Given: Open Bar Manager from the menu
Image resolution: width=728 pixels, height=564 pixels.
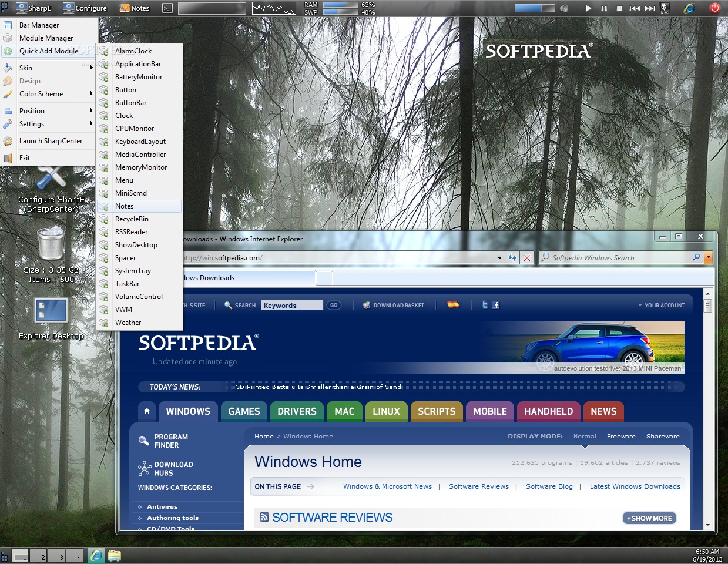Looking at the screenshot, I should 49,25.
